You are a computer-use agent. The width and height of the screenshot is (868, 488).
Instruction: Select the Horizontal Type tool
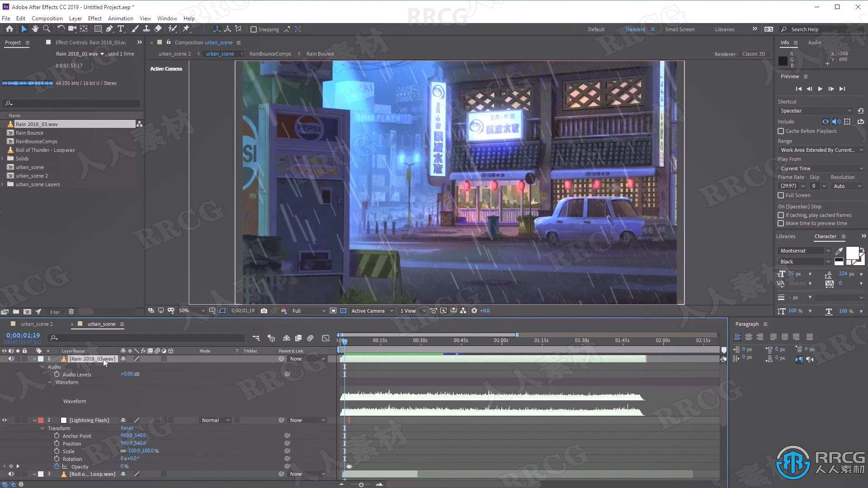point(121,29)
